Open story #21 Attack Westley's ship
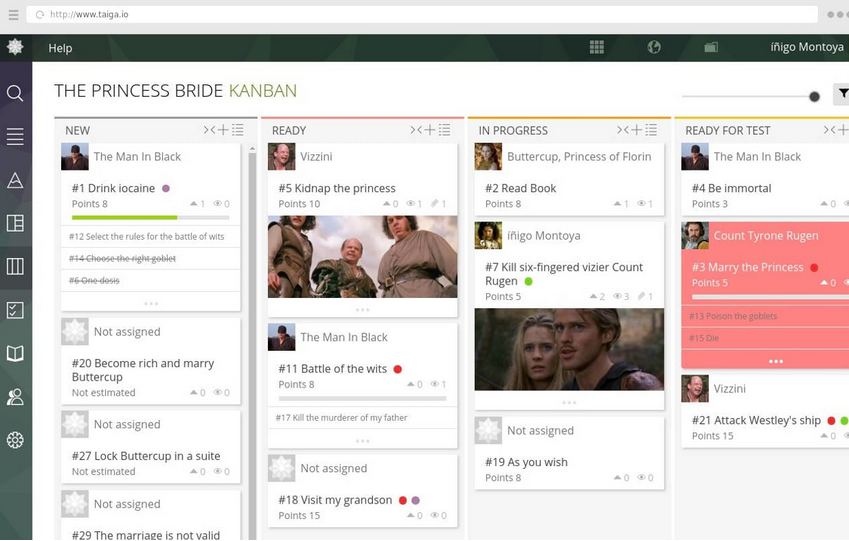Image resolution: width=849 pixels, height=541 pixels. pos(756,420)
